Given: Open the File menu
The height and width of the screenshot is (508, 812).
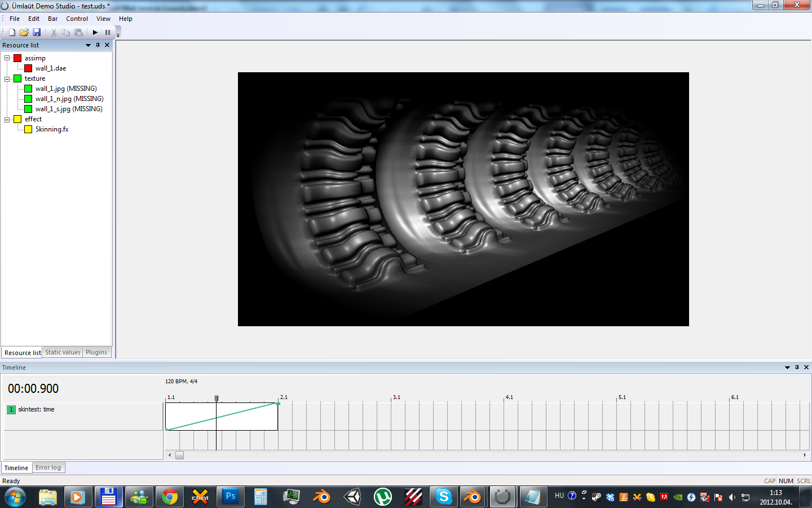Looking at the screenshot, I should tap(15, 19).
